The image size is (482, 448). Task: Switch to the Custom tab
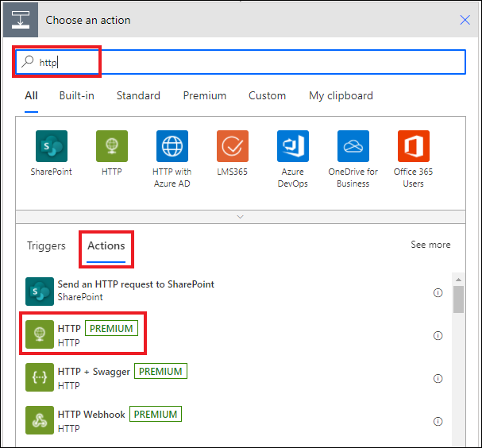[267, 95]
